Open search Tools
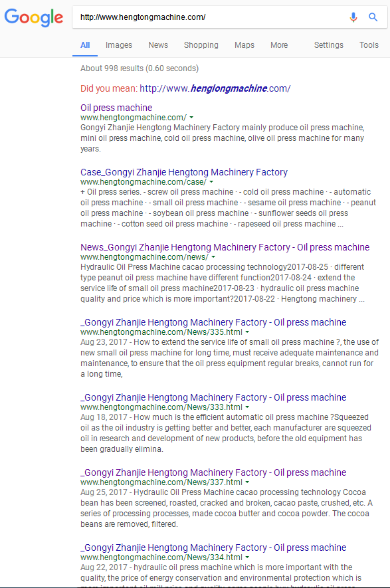390x588 pixels. coord(369,45)
